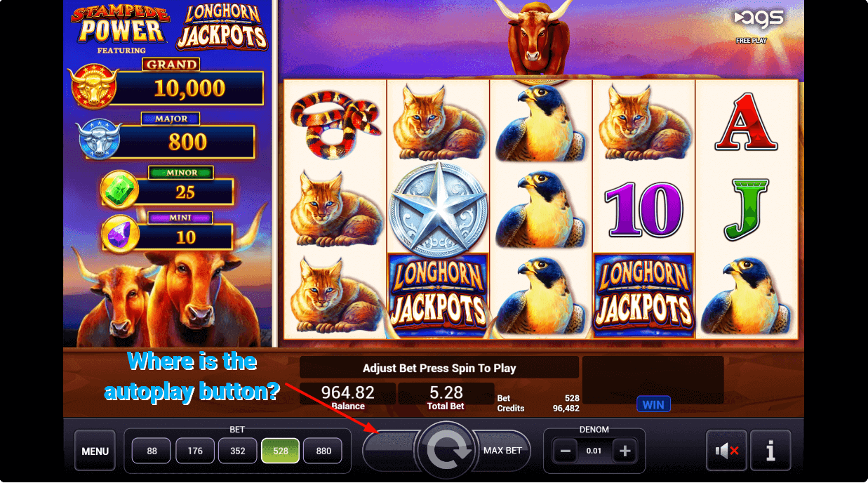Click the coral snake reel symbol
The height and width of the screenshot is (483, 868).
pos(335,124)
